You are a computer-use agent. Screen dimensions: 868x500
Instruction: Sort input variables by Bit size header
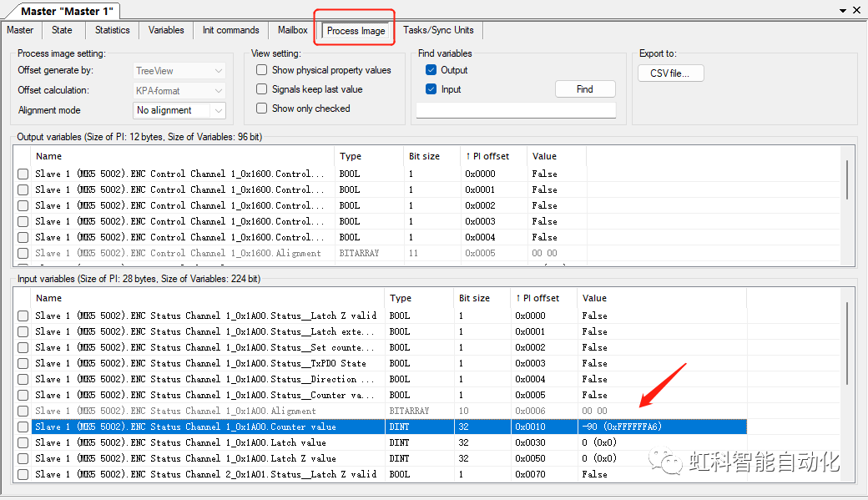pyautogui.click(x=481, y=298)
